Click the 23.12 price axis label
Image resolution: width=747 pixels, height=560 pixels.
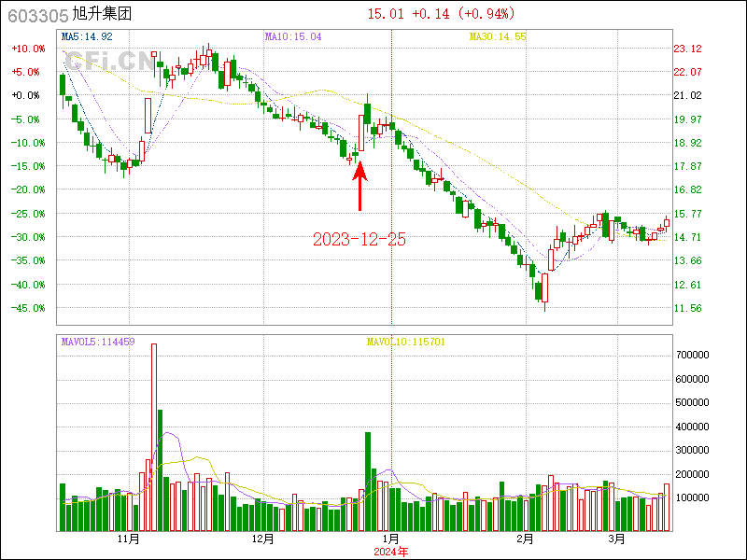[x=688, y=49]
